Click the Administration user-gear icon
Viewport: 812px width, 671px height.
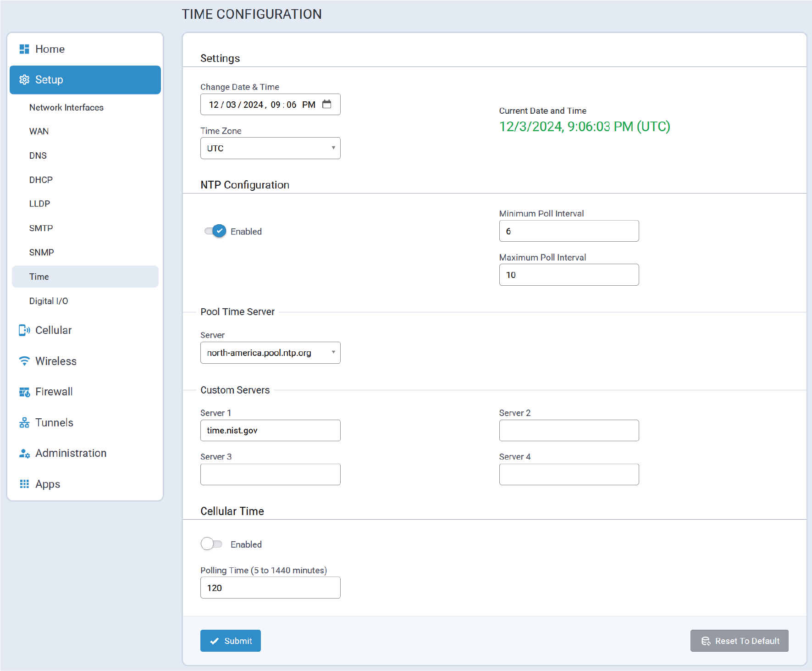click(24, 453)
